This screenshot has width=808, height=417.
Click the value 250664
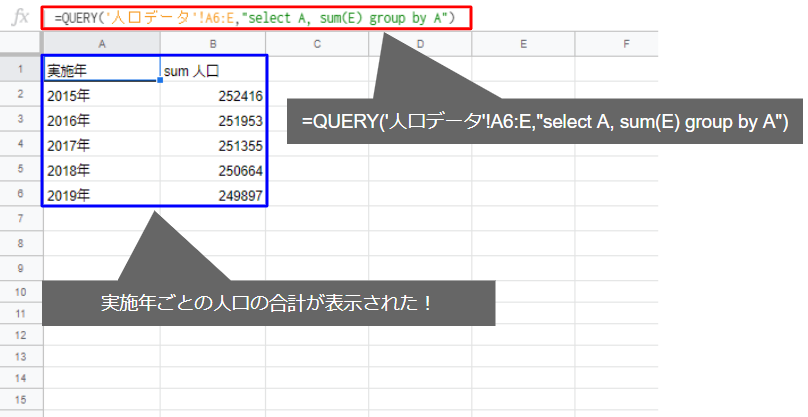(213, 170)
